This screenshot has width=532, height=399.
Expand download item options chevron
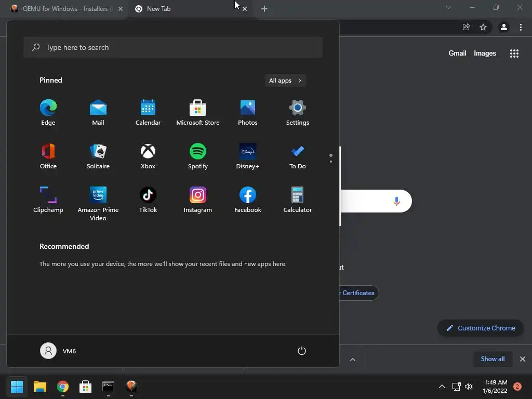point(353,360)
